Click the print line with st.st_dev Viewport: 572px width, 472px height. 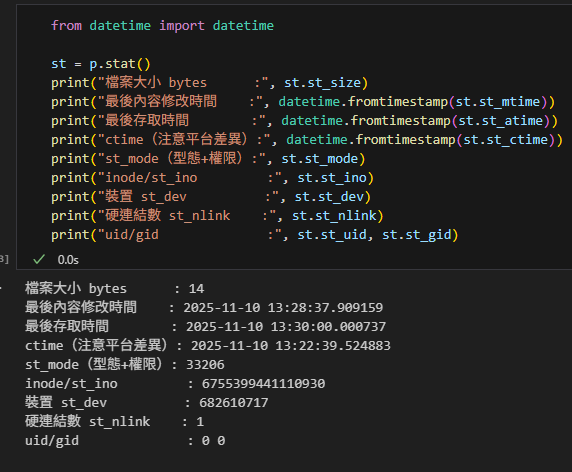211,197
